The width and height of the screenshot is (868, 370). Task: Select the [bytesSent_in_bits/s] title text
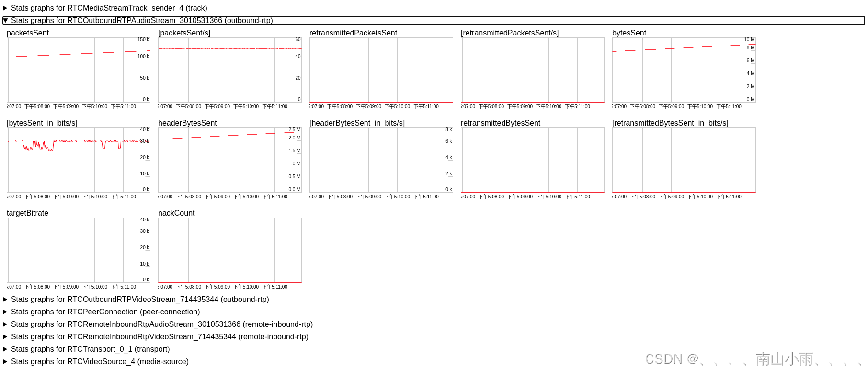point(42,123)
